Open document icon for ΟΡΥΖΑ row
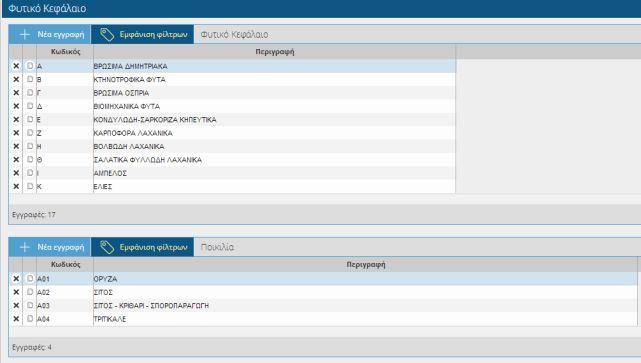 (x=30, y=278)
